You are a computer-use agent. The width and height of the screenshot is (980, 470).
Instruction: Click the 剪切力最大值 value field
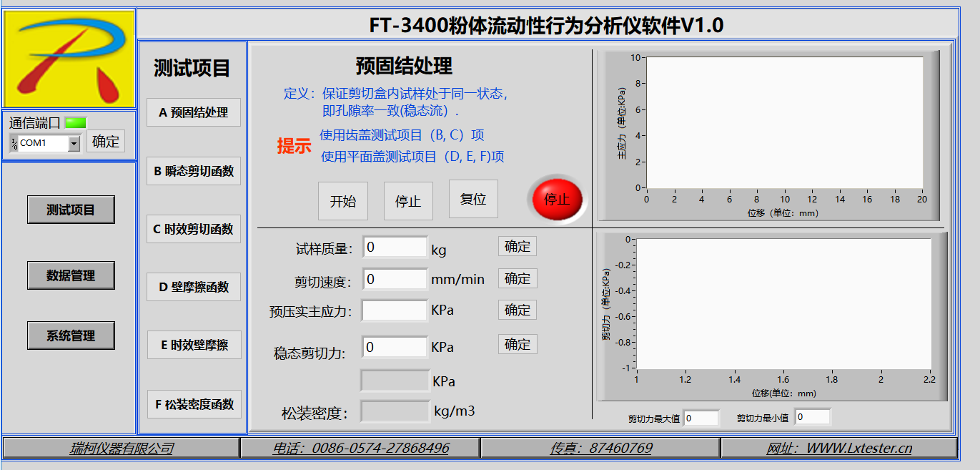click(701, 417)
